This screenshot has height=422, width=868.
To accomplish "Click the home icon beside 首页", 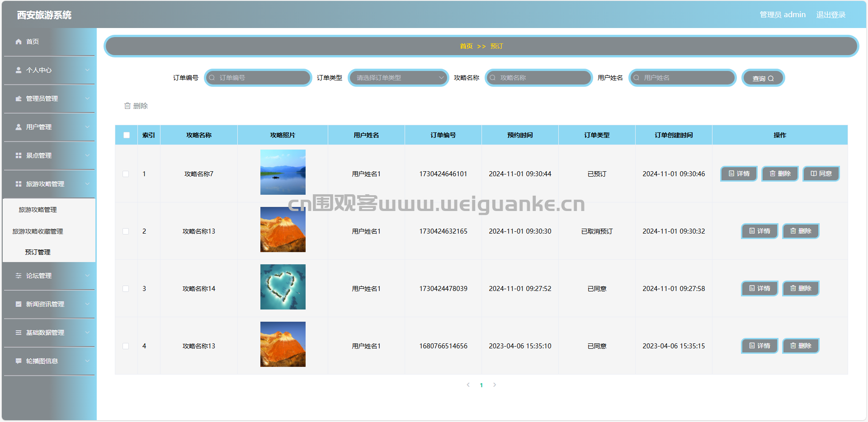I will [x=19, y=42].
